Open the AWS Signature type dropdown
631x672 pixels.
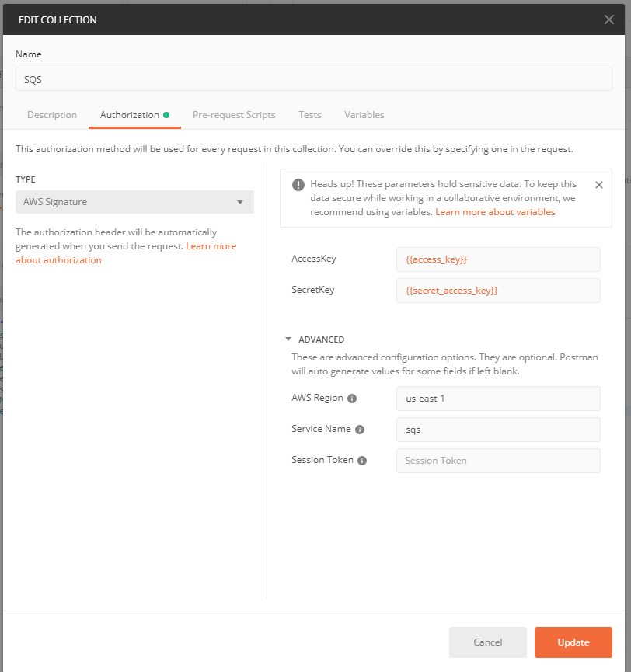pyautogui.click(x=134, y=202)
